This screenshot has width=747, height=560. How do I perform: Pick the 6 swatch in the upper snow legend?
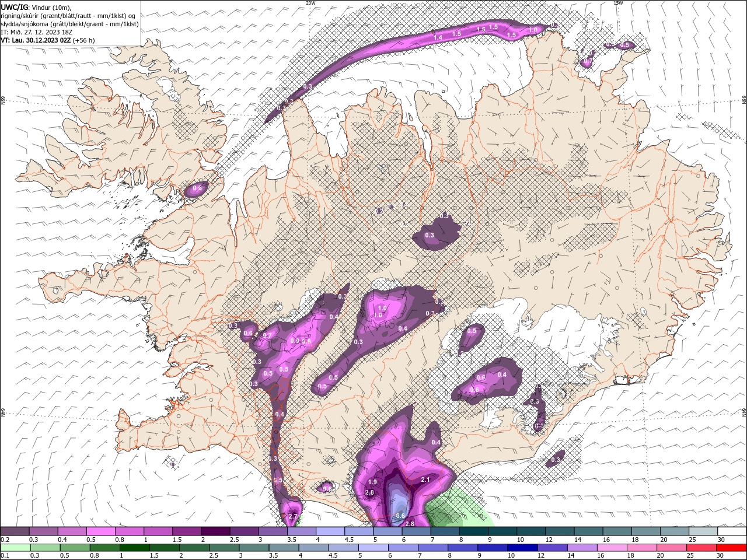click(416, 531)
